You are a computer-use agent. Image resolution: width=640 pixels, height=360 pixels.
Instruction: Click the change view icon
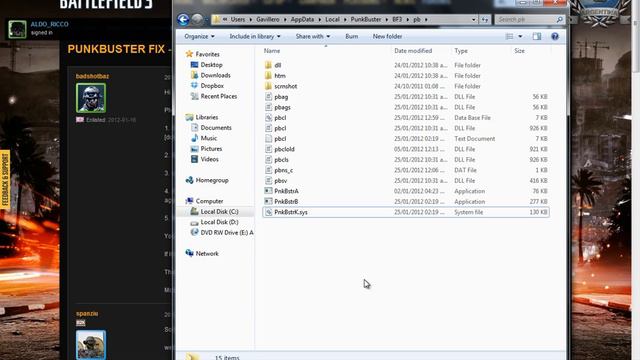click(x=509, y=36)
